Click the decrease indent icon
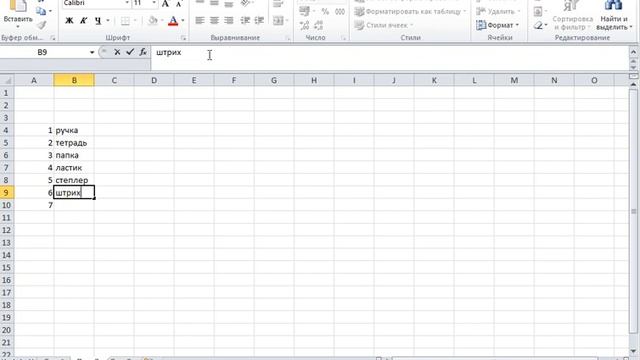Screen dimensions: 640x360 pos(245,20)
